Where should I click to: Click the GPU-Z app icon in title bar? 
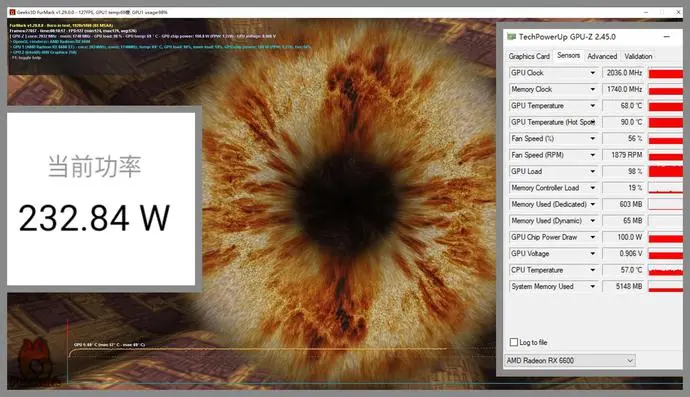[x=511, y=37]
